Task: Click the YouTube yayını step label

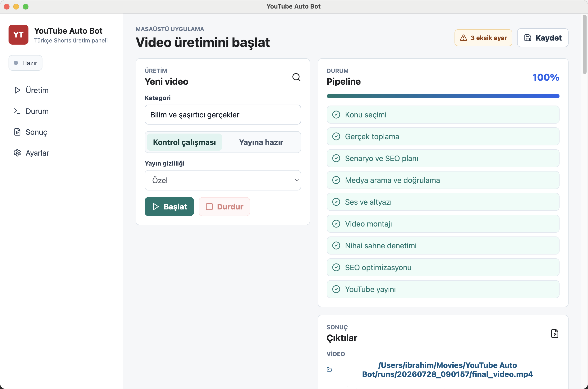Action: (x=370, y=289)
